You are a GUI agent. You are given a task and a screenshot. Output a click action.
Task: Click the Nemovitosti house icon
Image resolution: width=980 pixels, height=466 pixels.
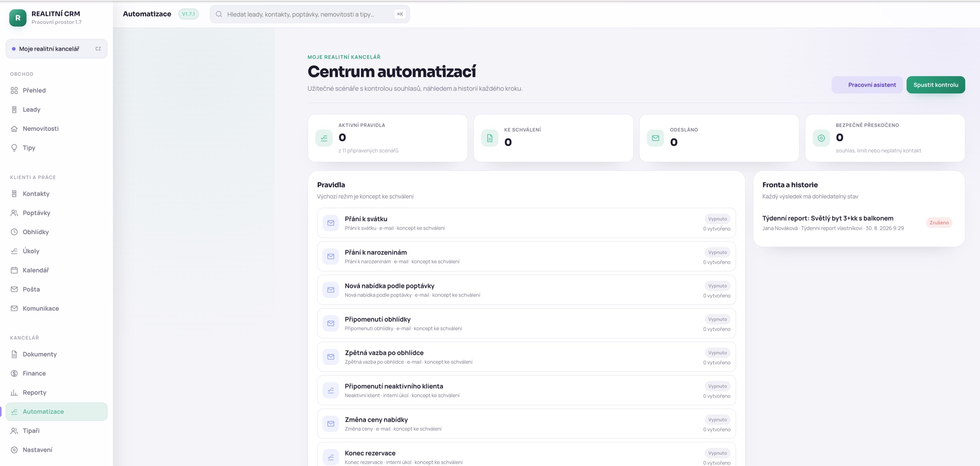coord(14,129)
